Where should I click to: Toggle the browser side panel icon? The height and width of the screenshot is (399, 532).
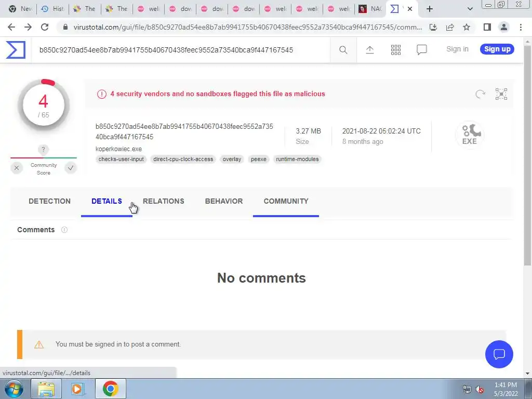487,27
